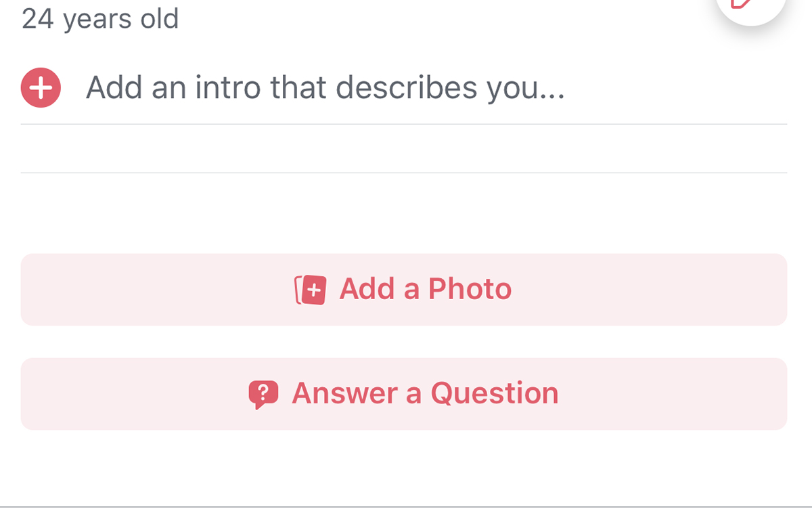Click the empty row below the intro field
The width and height of the screenshot is (812, 509).
[403, 149]
